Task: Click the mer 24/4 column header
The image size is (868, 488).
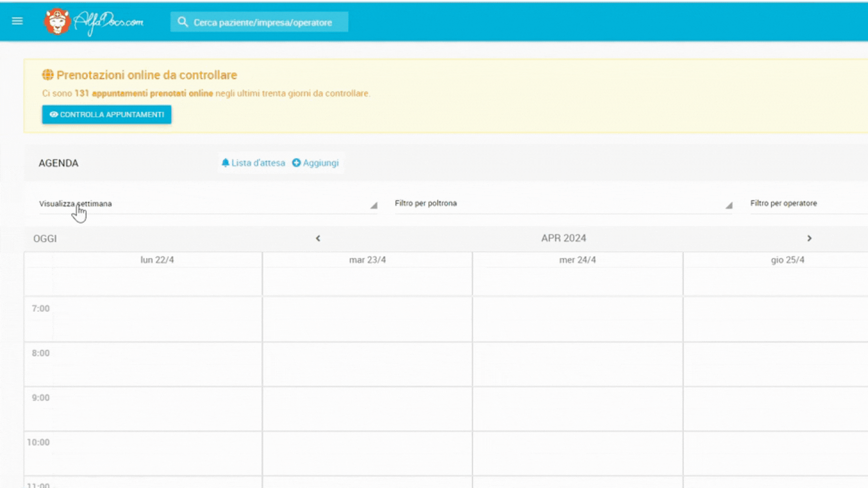Action: click(577, 260)
